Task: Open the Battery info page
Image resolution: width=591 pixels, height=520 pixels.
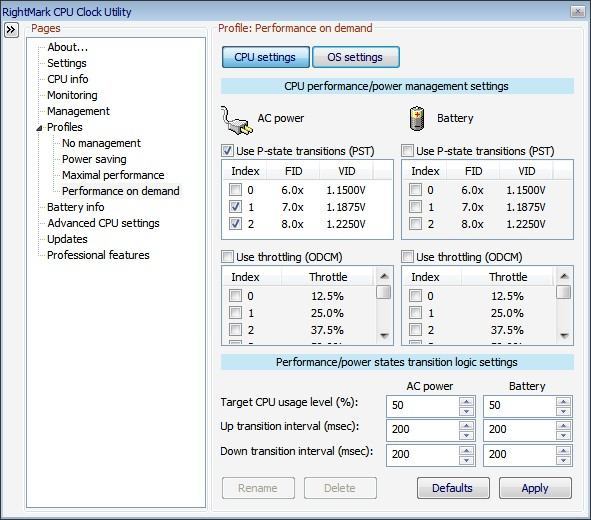Action: coord(76,207)
